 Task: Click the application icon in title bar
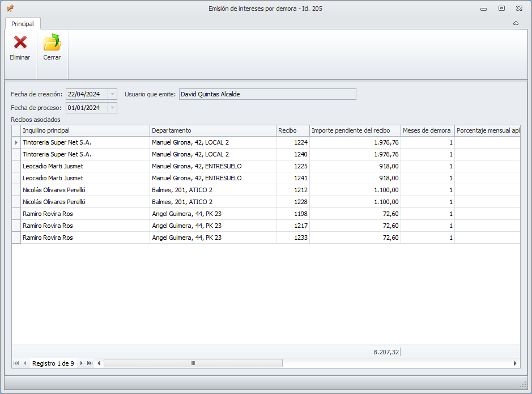pos(10,9)
